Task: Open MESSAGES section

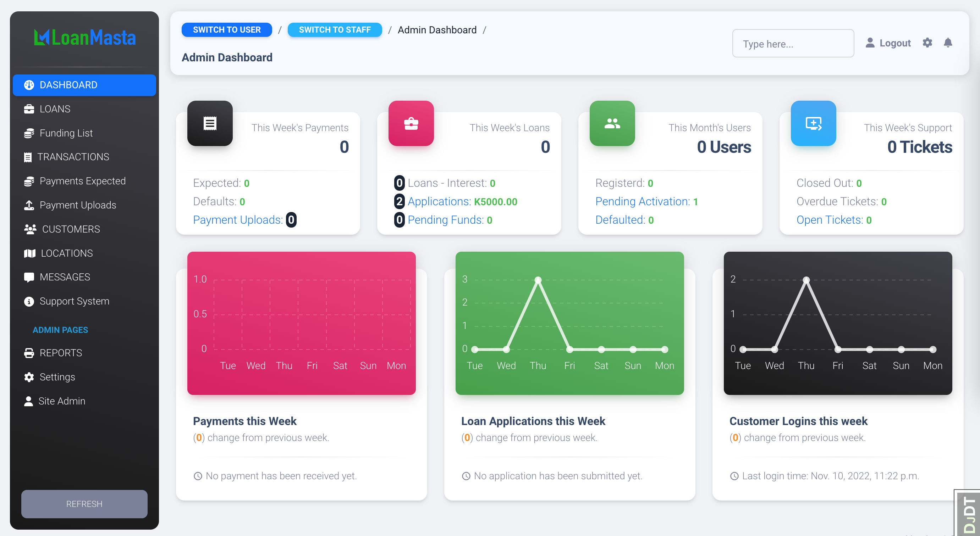Action: click(84, 278)
